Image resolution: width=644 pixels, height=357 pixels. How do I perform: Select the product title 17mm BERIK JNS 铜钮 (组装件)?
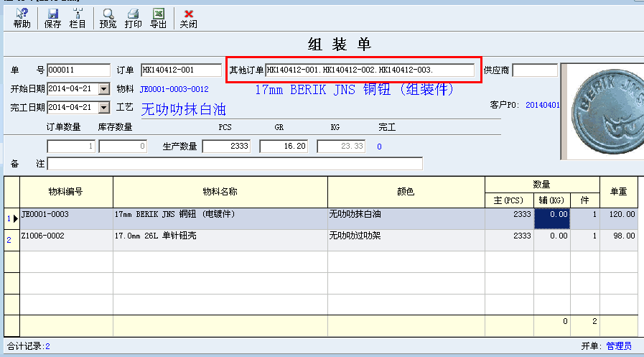pyautogui.click(x=355, y=90)
